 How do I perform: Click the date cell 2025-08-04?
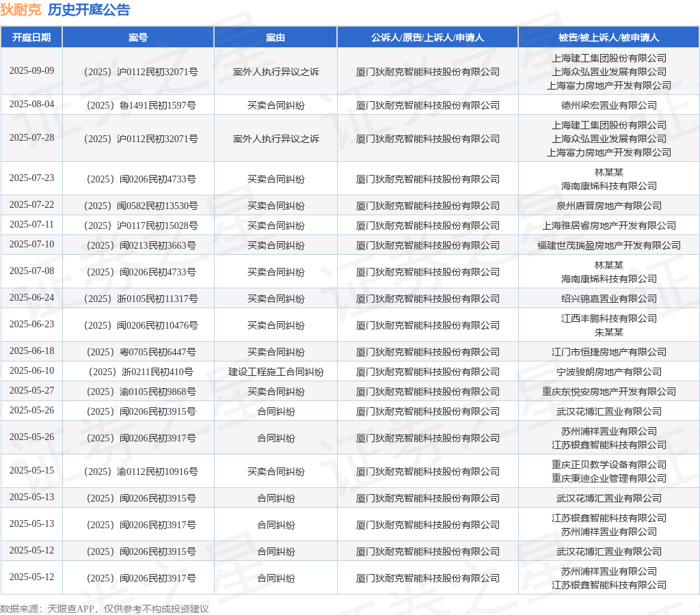(x=31, y=104)
